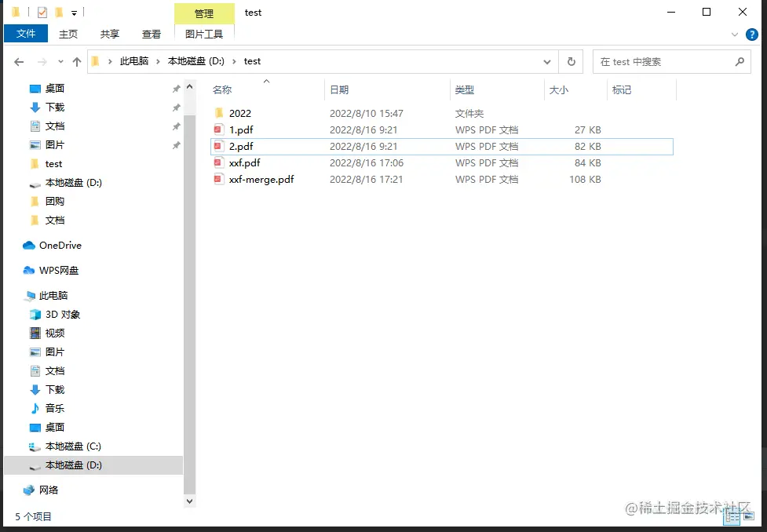Switch to the 查看 ribbon tab

(152, 35)
